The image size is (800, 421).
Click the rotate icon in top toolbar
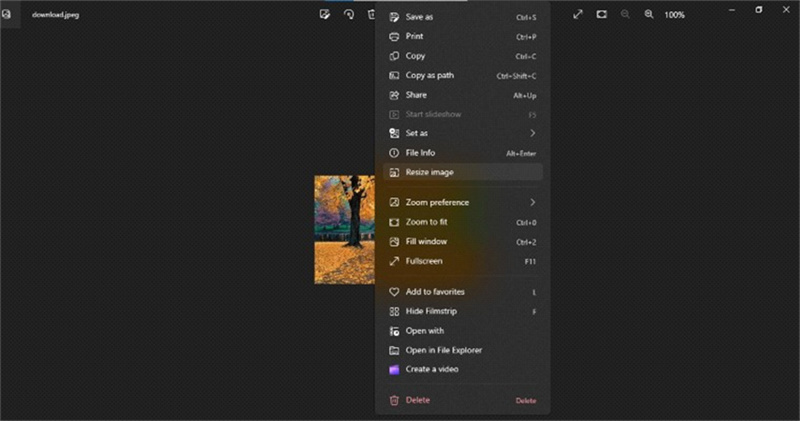click(349, 14)
